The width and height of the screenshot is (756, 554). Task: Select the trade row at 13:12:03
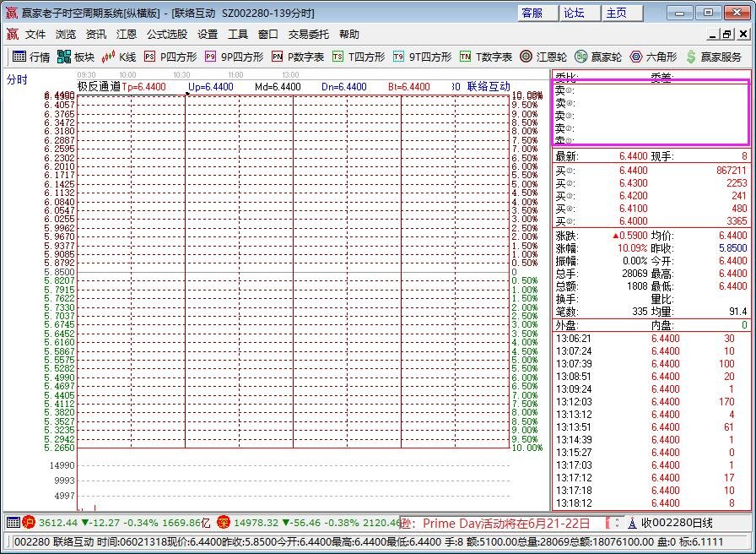click(x=651, y=401)
